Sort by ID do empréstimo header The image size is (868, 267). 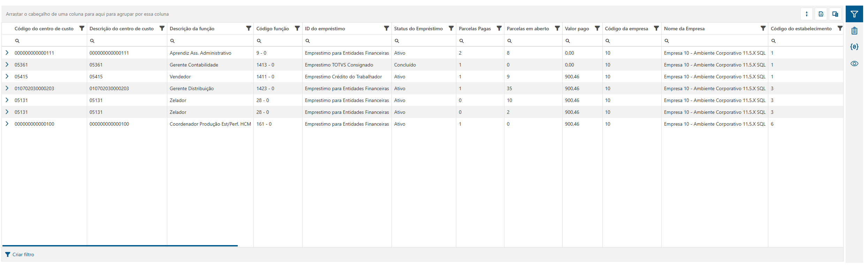pos(325,29)
